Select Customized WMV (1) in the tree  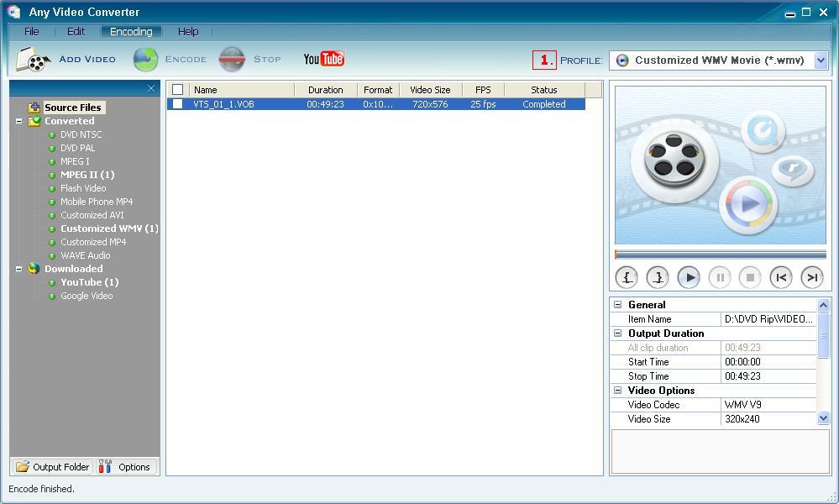tap(109, 228)
